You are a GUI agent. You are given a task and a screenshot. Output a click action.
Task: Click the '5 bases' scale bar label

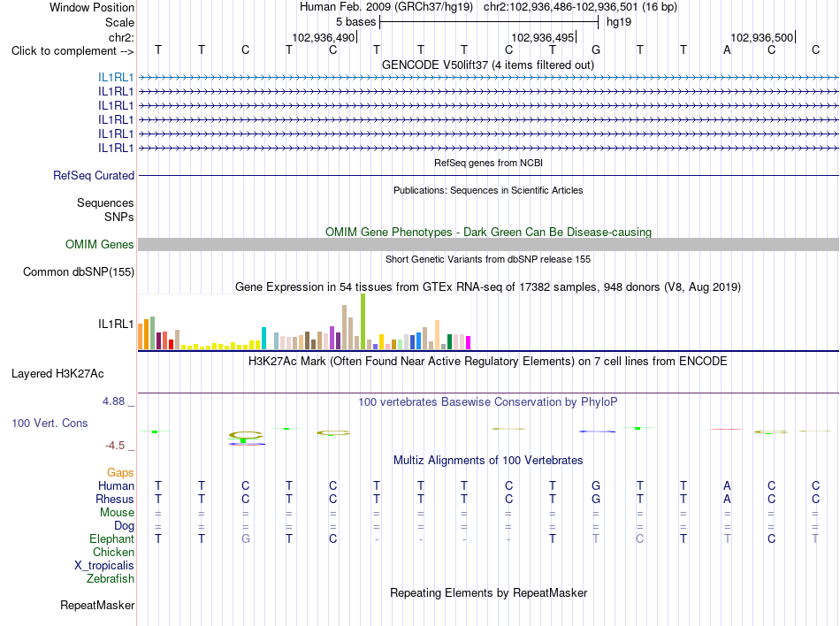355,22
